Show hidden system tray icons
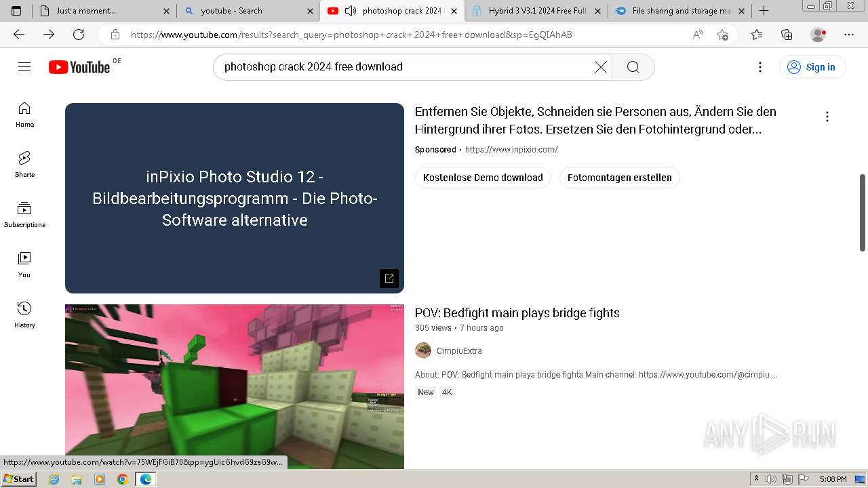Viewport: 868px width, 488px height. pyautogui.click(x=756, y=479)
